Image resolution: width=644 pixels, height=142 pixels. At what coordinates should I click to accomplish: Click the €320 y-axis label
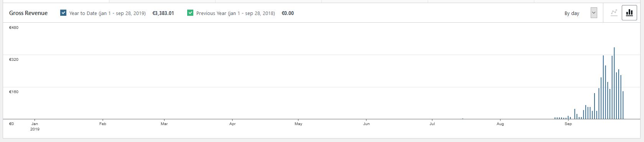pyautogui.click(x=14, y=60)
